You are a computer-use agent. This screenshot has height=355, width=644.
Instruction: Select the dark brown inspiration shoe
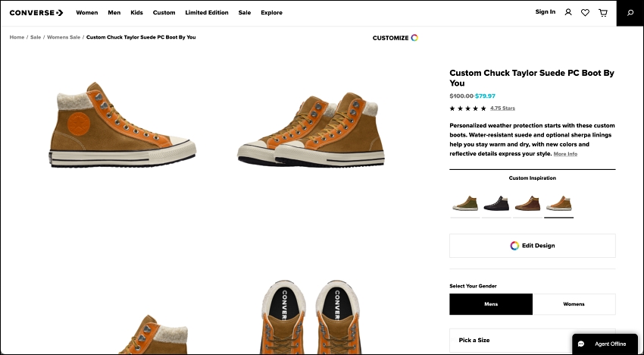(527, 204)
